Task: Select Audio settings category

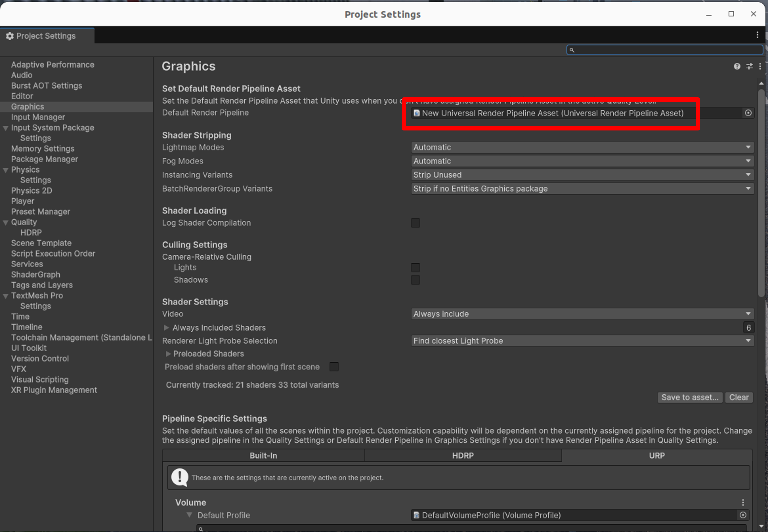Action: (22, 75)
